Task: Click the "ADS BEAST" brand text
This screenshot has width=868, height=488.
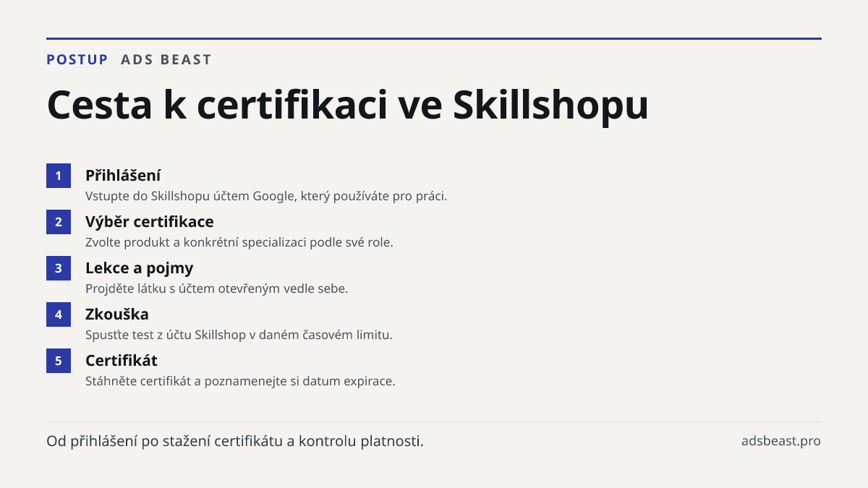Action: point(166,60)
